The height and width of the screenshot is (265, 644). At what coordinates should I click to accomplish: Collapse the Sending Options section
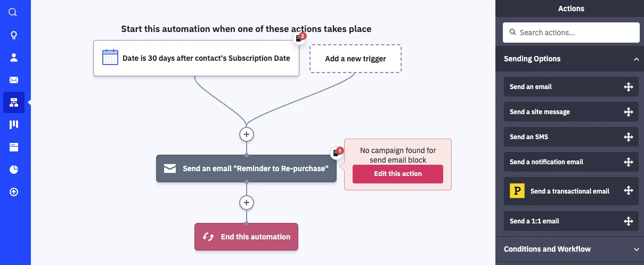[636, 59]
